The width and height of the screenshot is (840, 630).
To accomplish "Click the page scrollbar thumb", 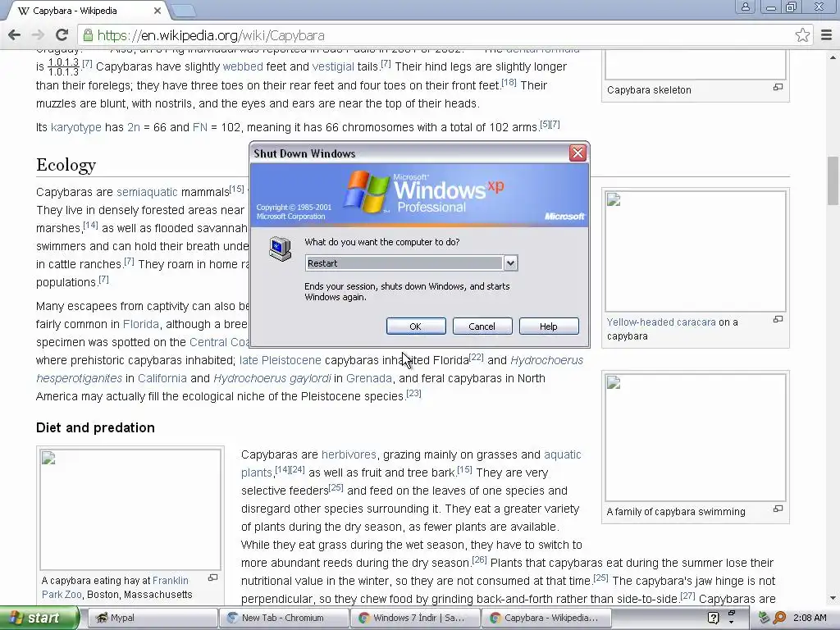I will coord(833,180).
